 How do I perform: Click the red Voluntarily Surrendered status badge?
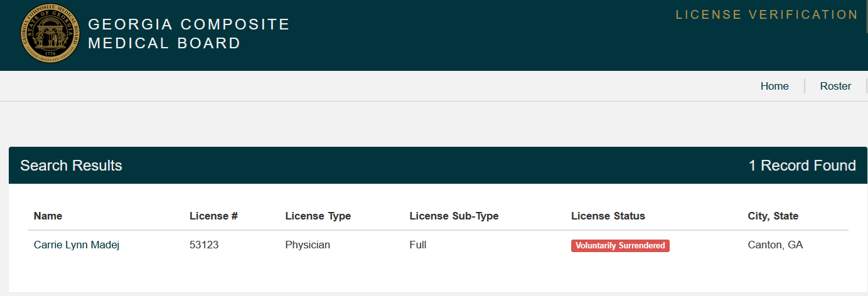(620, 246)
